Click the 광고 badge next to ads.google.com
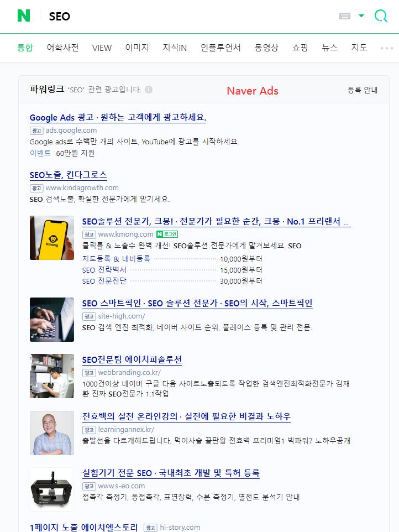 tap(36, 131)
